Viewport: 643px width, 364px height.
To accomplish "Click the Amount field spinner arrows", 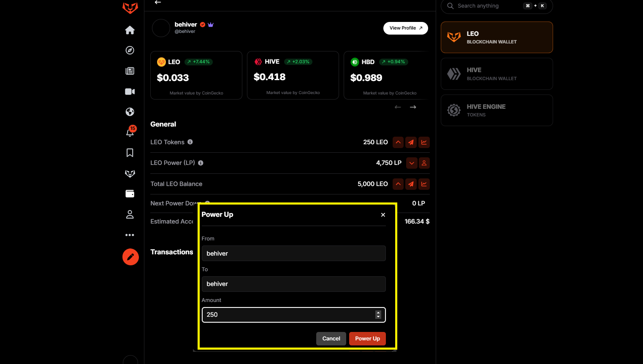I will coord(378,315).
